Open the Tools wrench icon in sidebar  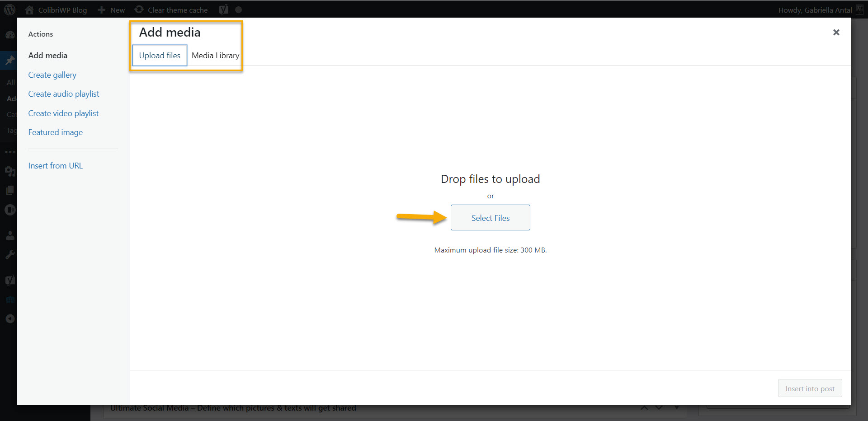coord(9,255)
